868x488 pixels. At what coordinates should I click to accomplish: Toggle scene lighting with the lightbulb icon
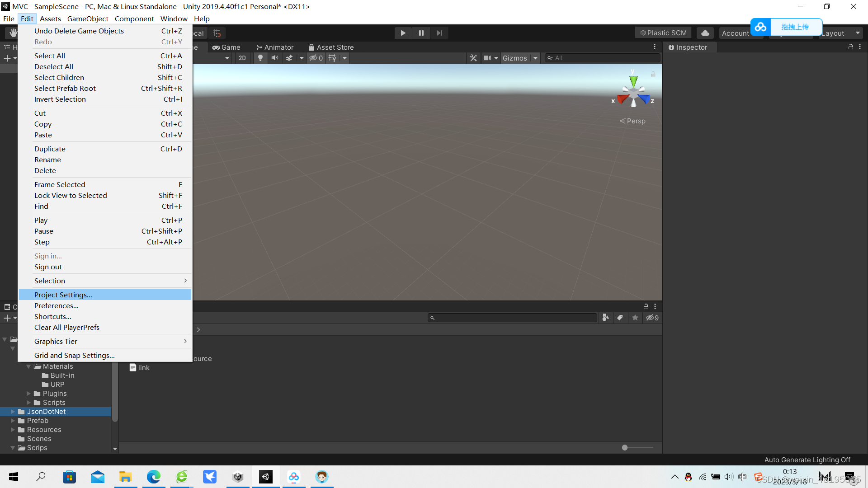[x=260, y=58]
